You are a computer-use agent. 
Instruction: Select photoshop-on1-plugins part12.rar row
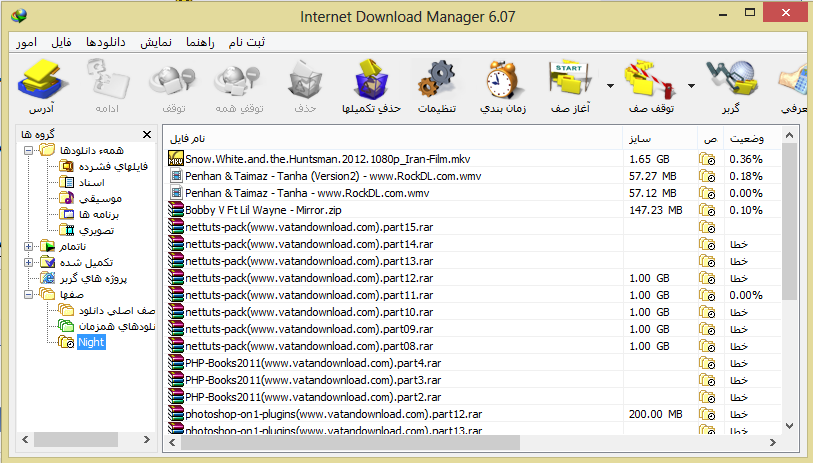tap(473, 414)
